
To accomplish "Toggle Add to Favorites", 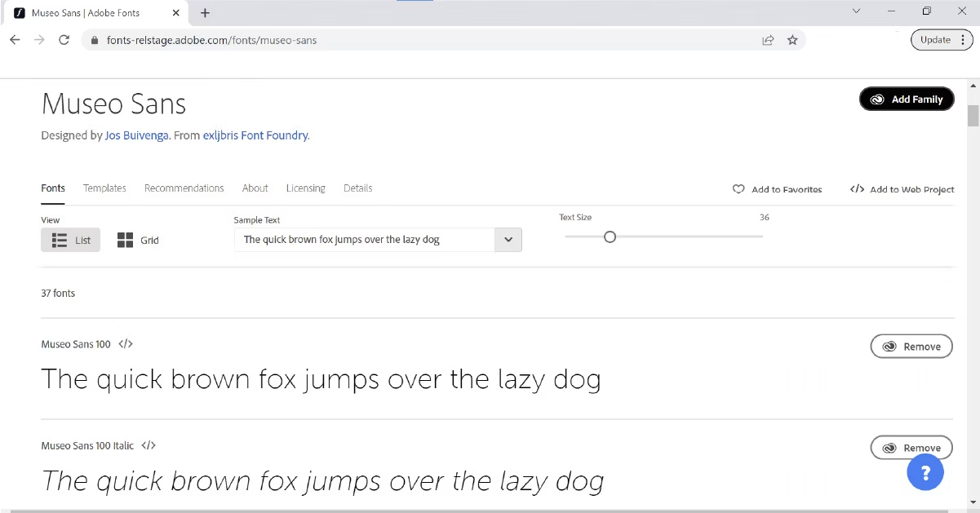I will (x=777, y=188).
